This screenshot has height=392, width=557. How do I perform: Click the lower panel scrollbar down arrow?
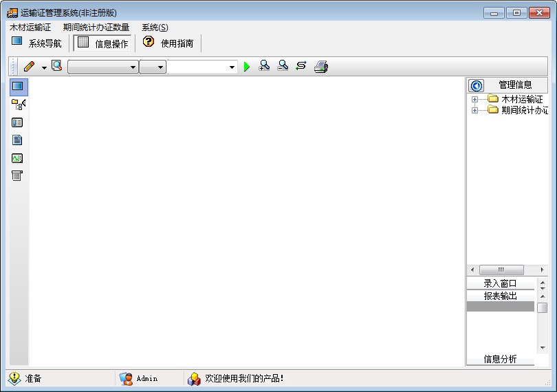(x=543, y=347)
